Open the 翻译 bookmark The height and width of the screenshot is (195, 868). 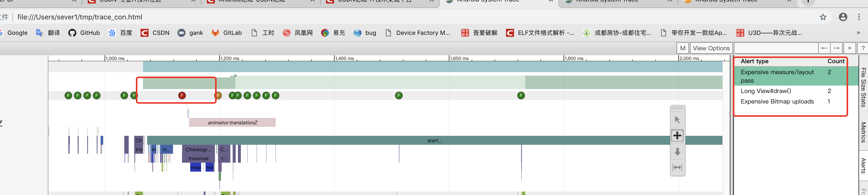coord(48,33)
